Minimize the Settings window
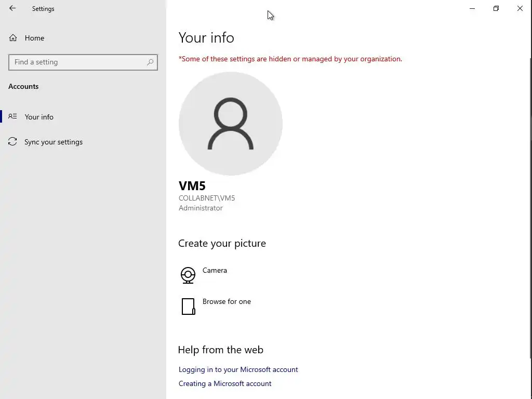This screenshot has height=399, width=532. click(472, 8)
